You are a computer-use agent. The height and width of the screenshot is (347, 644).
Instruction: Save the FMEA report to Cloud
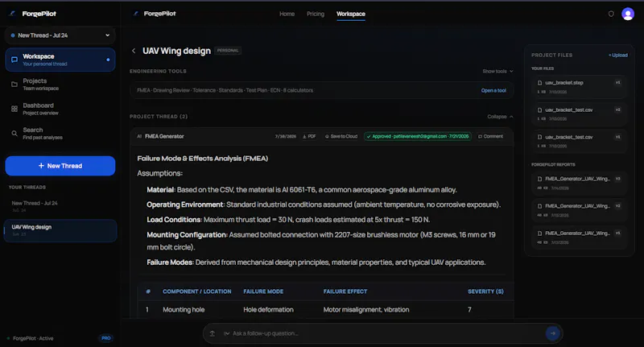[341, 136]
